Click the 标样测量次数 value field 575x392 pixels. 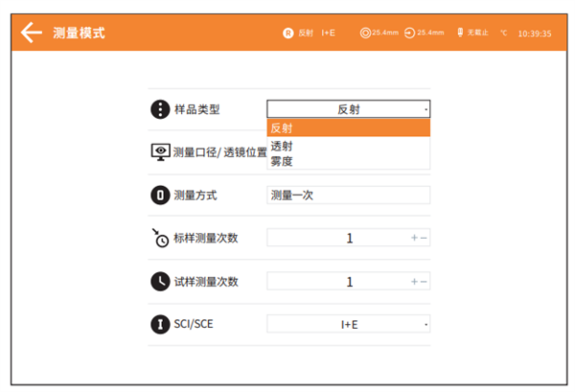337,238
